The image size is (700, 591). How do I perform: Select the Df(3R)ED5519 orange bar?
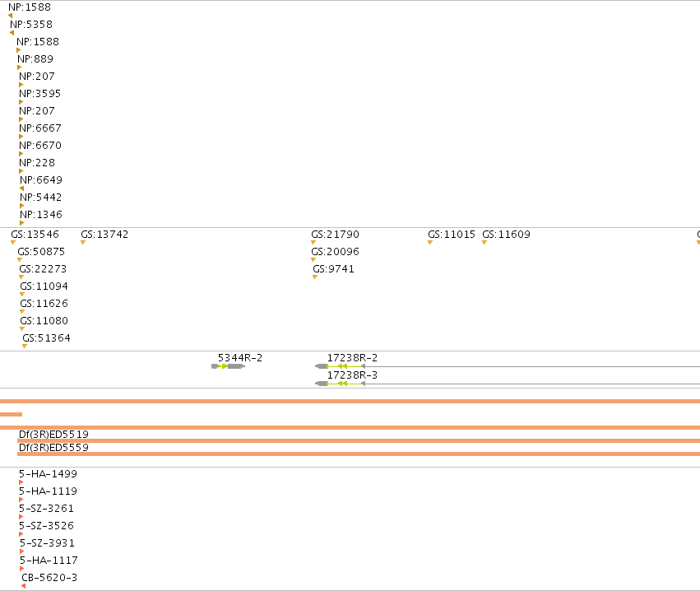(359, 441)
